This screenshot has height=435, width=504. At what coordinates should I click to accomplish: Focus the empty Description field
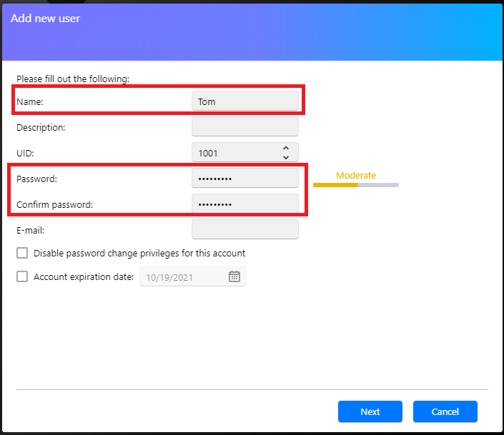pos(244,127)
